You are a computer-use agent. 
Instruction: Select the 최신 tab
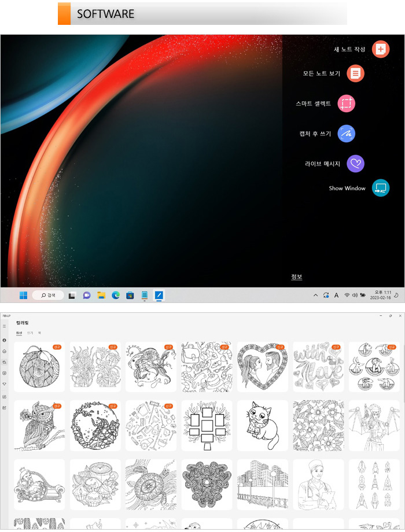(x=19, y=333)
